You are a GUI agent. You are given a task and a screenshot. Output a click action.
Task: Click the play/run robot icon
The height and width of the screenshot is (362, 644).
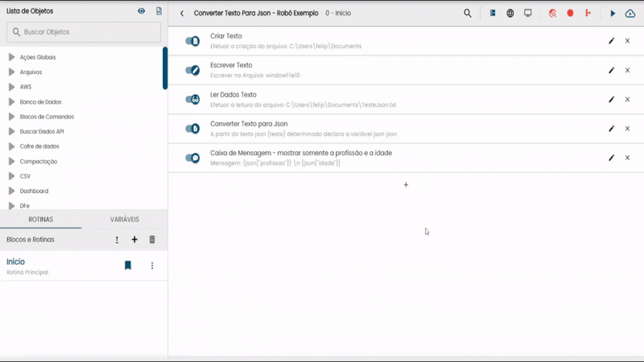click(612, 13)
